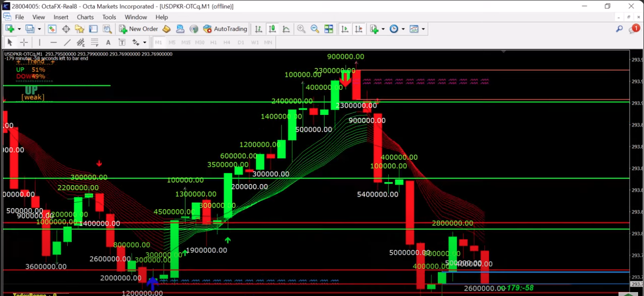The width and height of the screenshot is (644, 296).
Task: Open the Templates icon
Action: [414, 29]
